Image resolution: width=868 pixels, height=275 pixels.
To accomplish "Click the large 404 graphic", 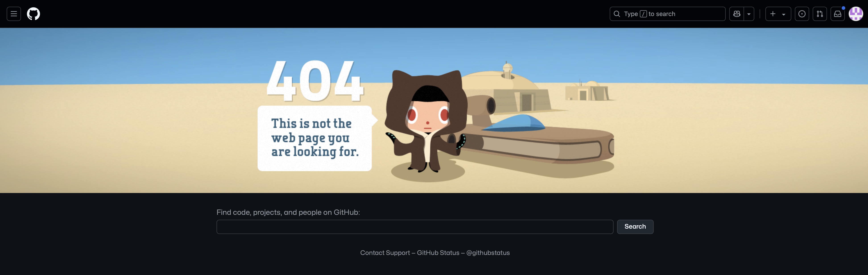I will pos(315,81).
